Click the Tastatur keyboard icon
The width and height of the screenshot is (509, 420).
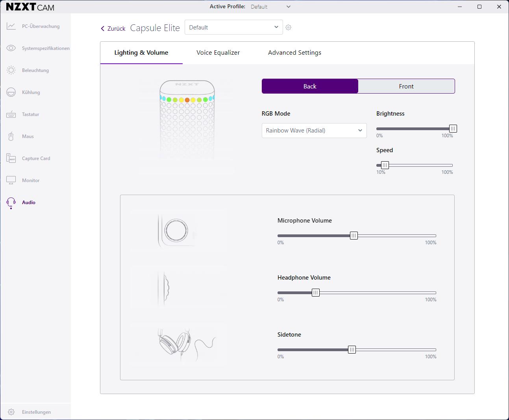[x=11, y=114]
